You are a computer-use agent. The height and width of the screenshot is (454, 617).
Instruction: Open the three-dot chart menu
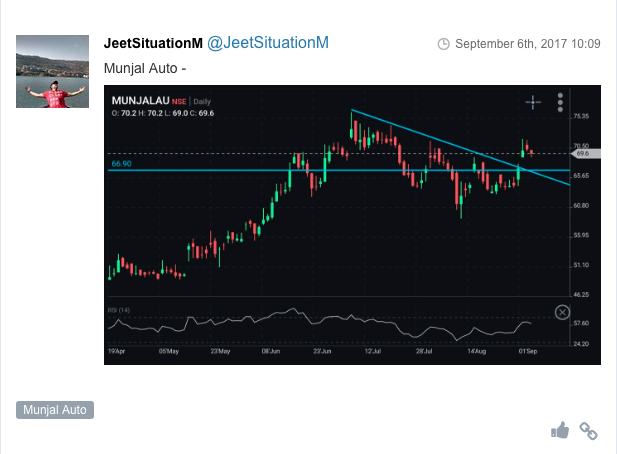point(560,102)
